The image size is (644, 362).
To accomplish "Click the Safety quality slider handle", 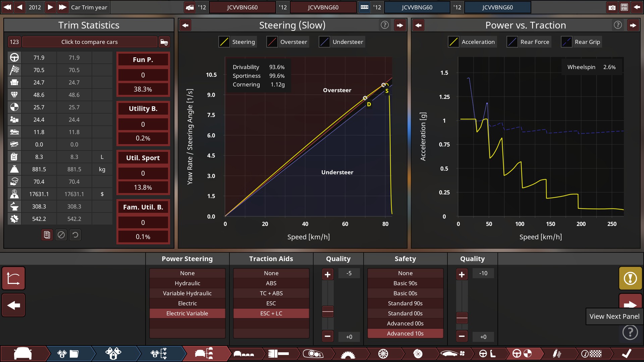I will [462, 317].
